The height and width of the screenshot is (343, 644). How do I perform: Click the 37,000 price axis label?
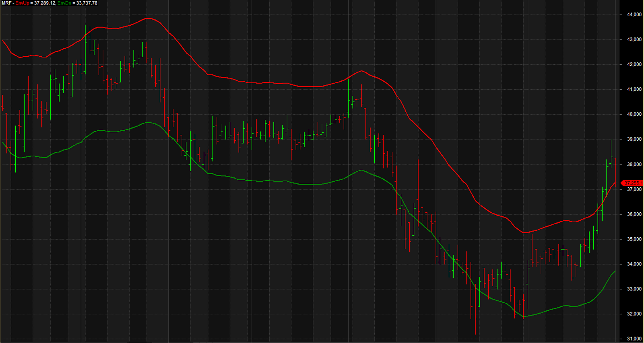[634, 189]
